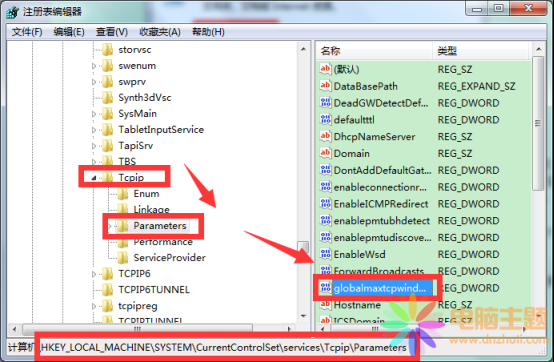Click the defaultttl DWORD value icon
This screenshot has height=362, width=554.
pos(325,119)
